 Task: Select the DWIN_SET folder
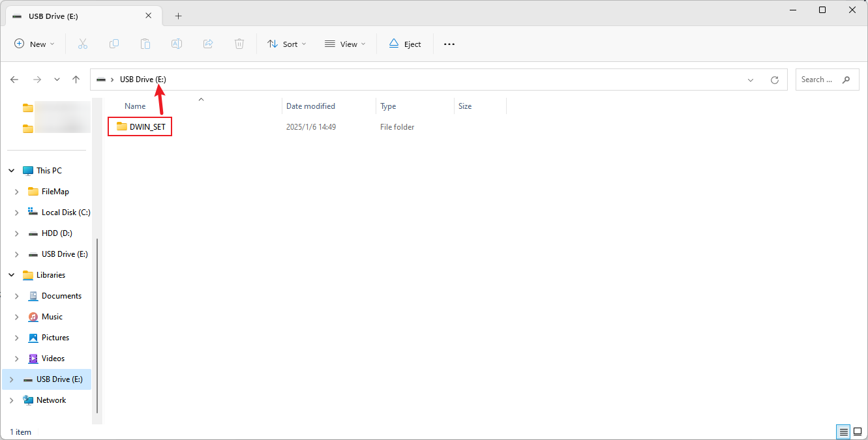[x=147, y=126]
